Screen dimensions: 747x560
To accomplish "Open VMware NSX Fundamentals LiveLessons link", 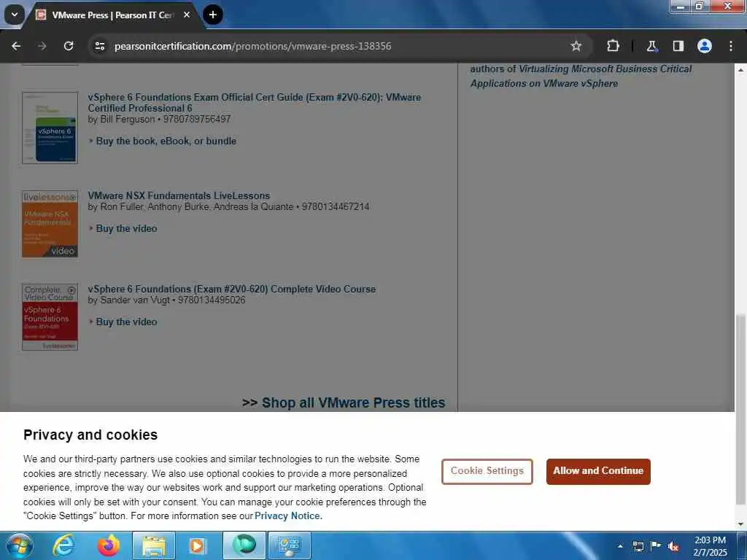I will 179,195.
